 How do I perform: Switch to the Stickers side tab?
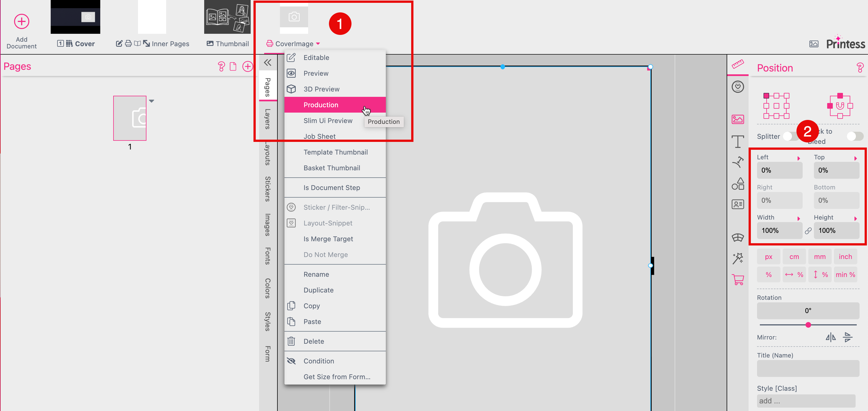click(x=268, y=189)
